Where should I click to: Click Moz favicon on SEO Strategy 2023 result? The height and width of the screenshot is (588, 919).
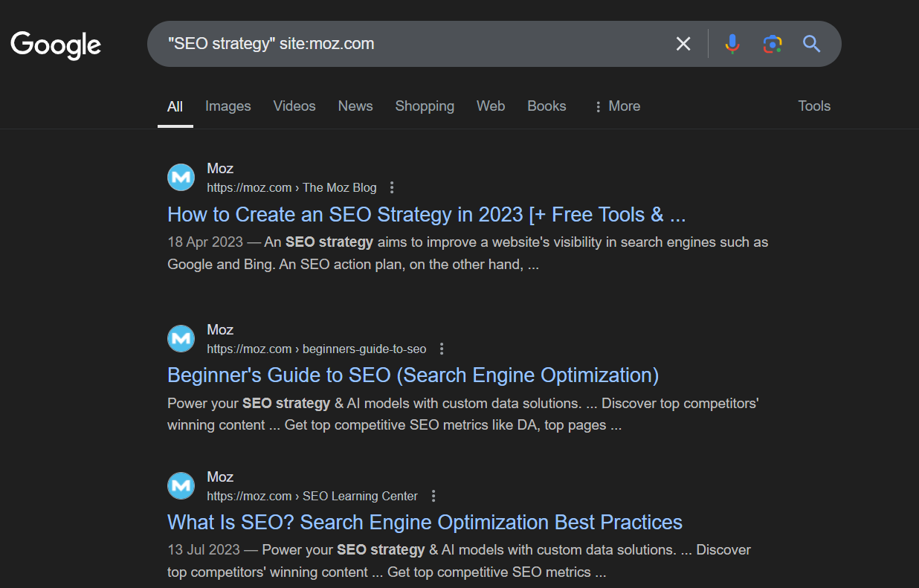coord(181,178)
